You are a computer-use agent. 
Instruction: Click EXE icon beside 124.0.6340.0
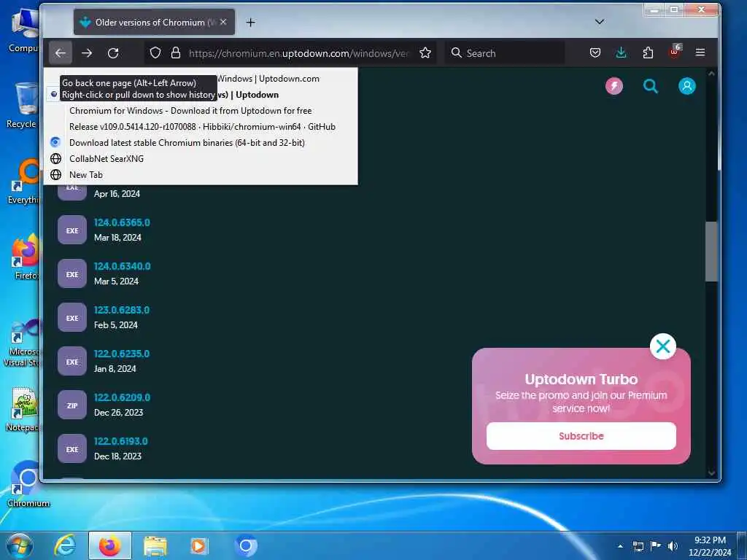[x=72, y=274]
